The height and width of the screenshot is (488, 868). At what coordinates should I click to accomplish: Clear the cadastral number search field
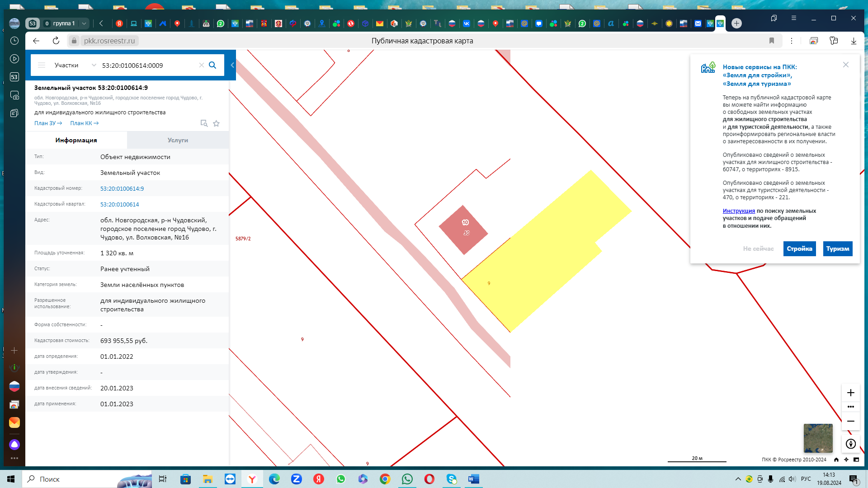point(202,65)
